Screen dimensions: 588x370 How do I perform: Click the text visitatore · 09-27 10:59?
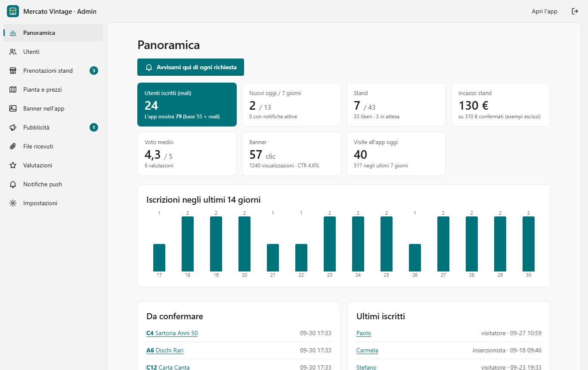(x=511, y=333)
